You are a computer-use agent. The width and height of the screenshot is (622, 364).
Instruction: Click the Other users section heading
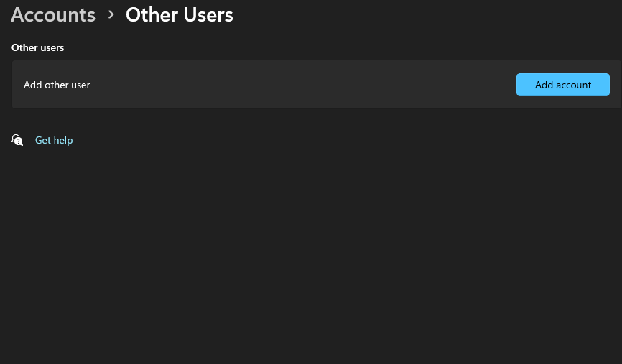(x=37, y=47)
